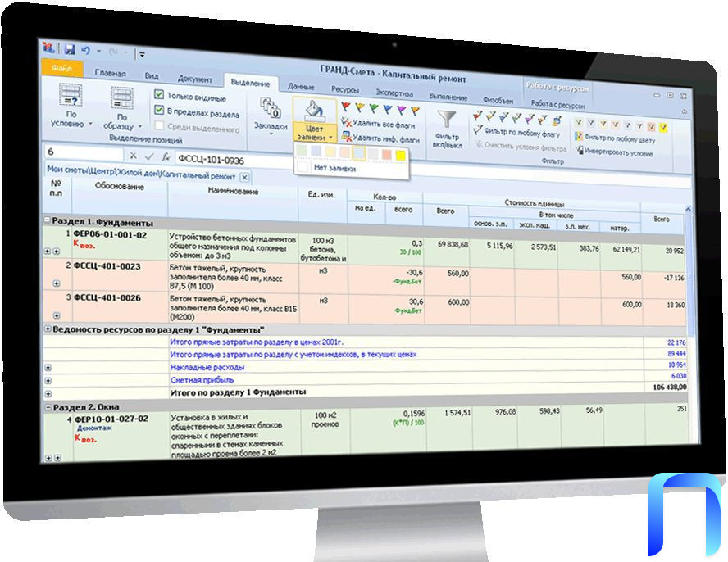Set the orange flag at row end
Screen dimensions: 728x562
point(416,111)
